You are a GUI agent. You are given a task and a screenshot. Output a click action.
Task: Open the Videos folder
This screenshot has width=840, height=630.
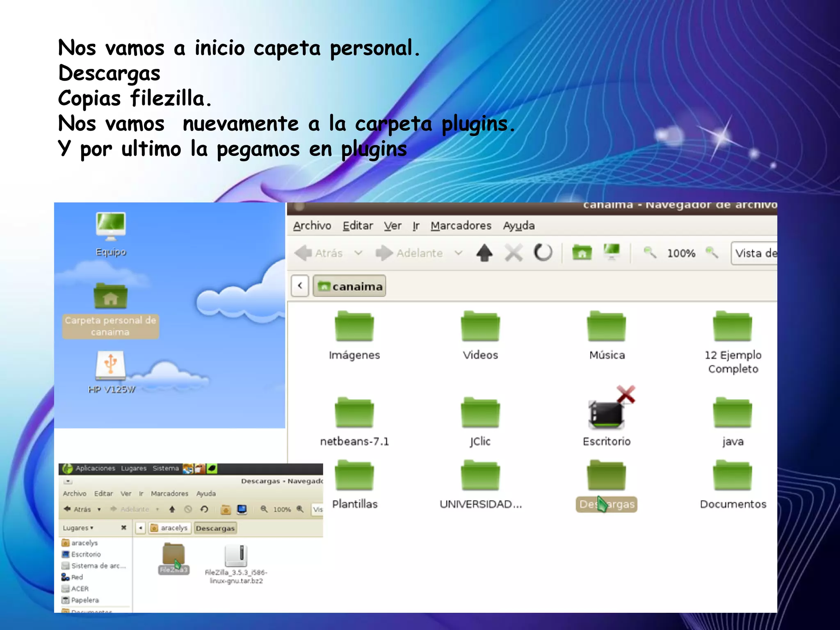point(480,336)
